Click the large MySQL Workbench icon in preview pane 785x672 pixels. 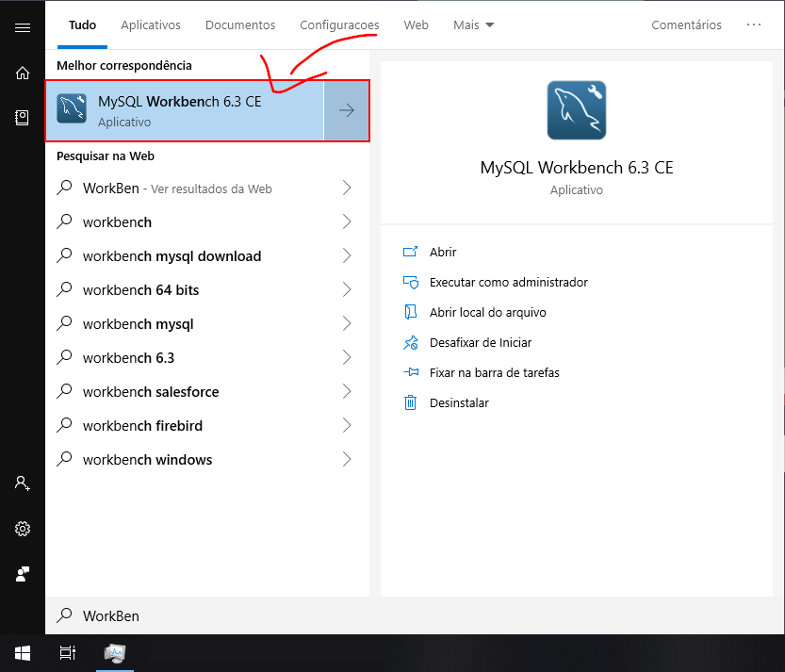point(577,110)
